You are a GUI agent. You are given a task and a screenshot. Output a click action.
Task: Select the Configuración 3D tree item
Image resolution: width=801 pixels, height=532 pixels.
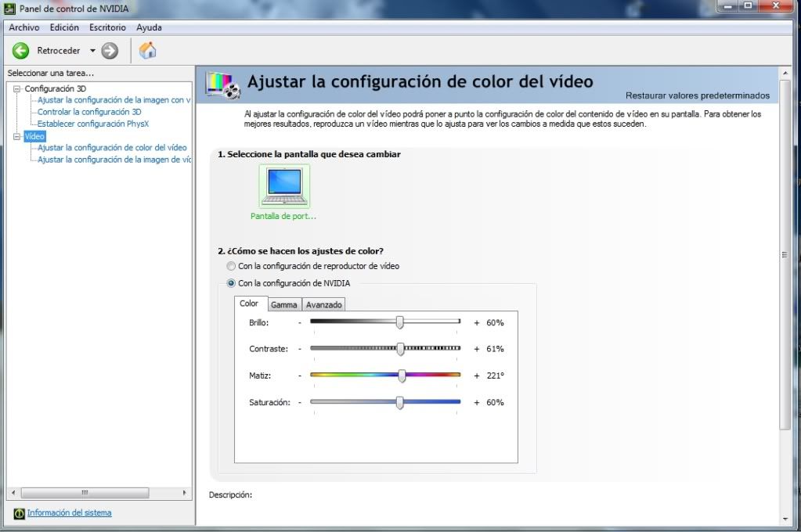(x=55, y=88)
